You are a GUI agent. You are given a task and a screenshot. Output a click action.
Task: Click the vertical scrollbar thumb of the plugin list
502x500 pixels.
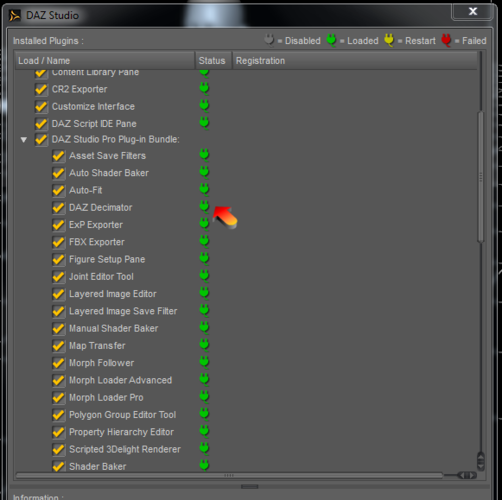coord(480,177)
